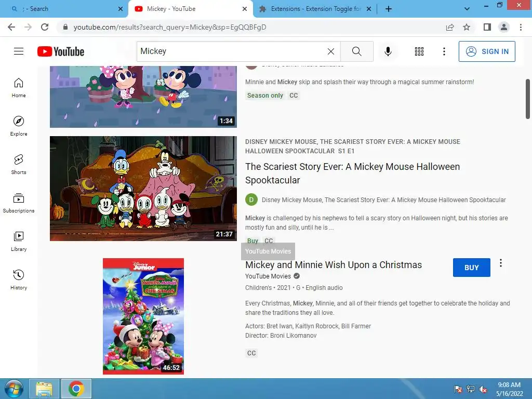The height and width of the screenshot is (399, 532).
Task: Open History in sidebar
Action: 19,280
